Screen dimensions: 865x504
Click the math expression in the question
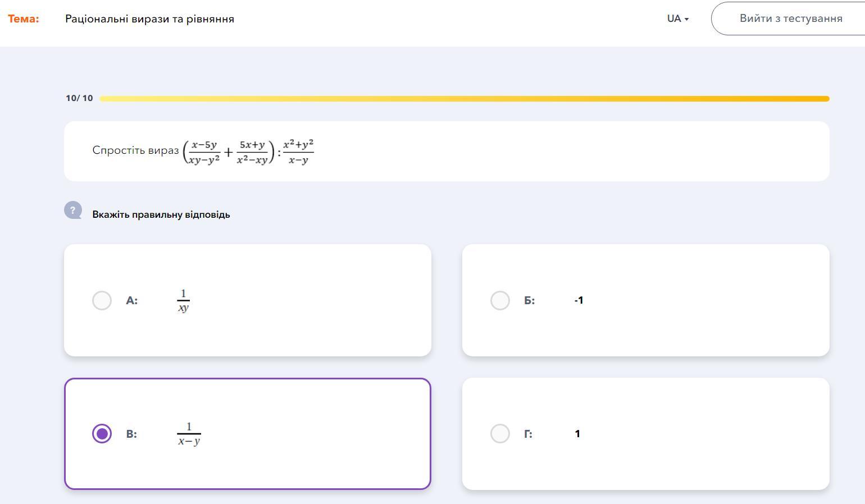(248, 152)
